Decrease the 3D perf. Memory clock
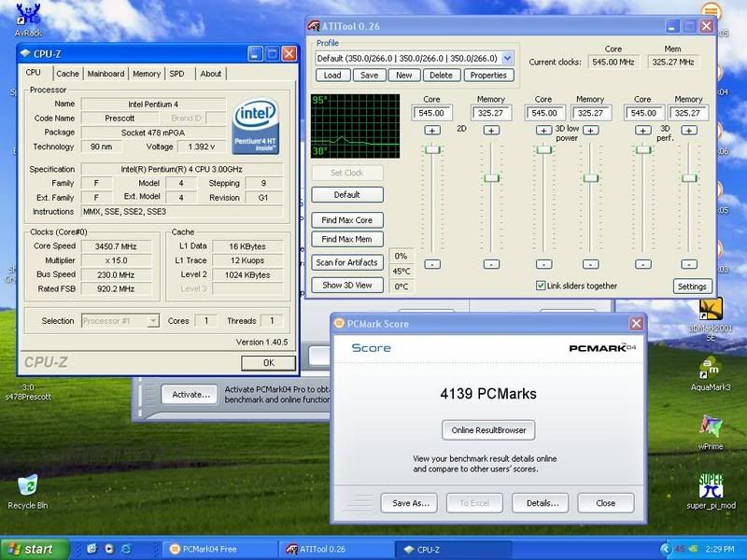 coord(689,264)
